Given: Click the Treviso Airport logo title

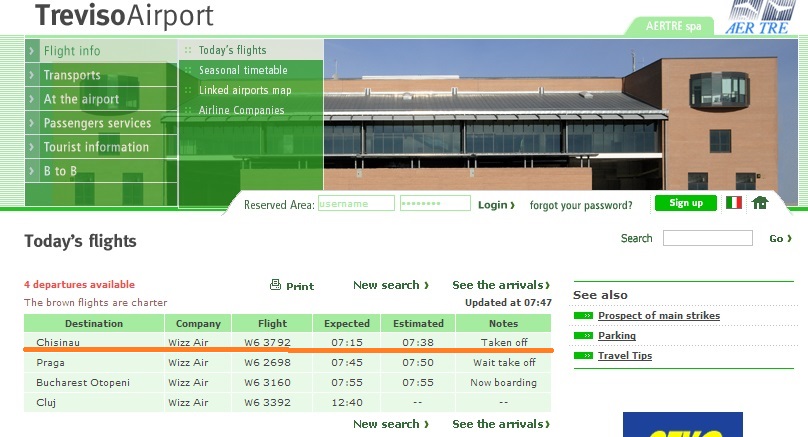Looking at the screenshot, I should [124, 16].
